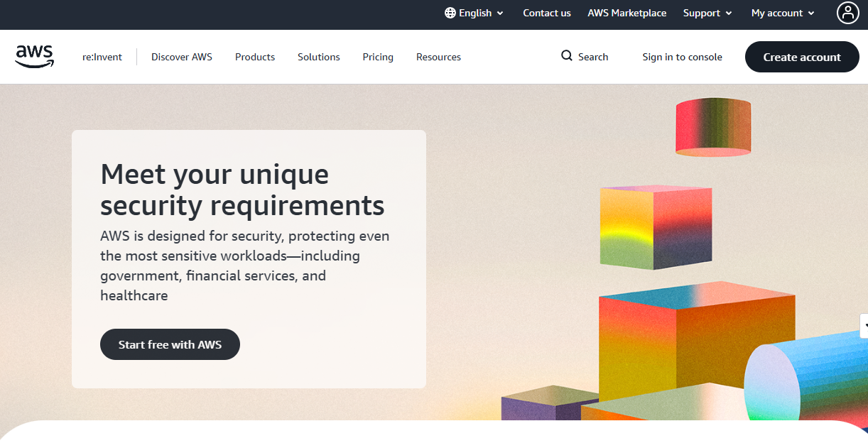Open the re:Invent link

(x=102, y=57)
